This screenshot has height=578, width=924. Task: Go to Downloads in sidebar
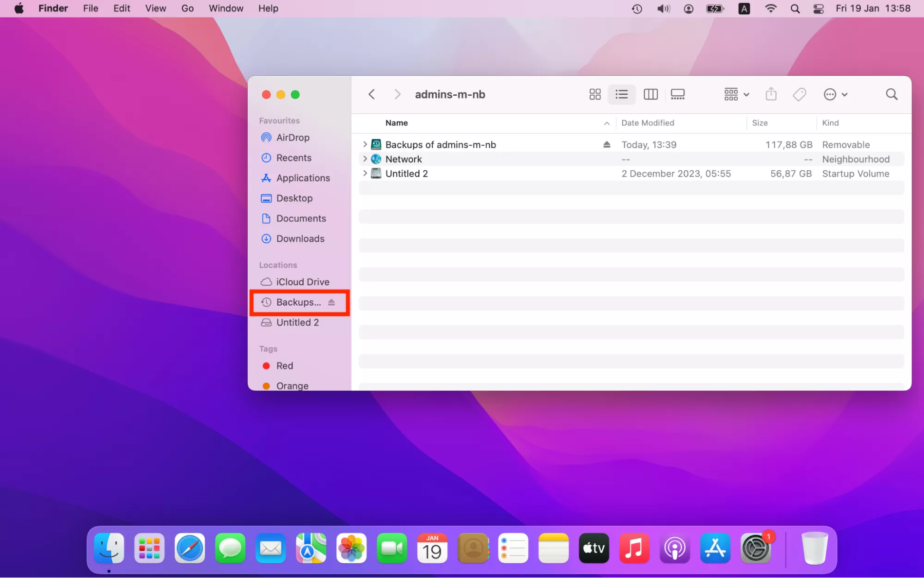pyautogui.click(x=300, y=239)
